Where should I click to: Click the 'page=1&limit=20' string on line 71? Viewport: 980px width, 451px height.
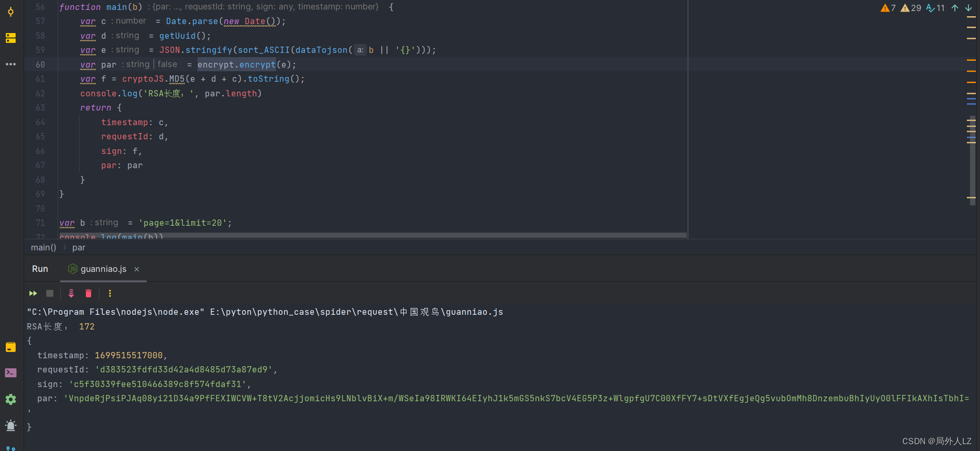(x=183, y=223)
